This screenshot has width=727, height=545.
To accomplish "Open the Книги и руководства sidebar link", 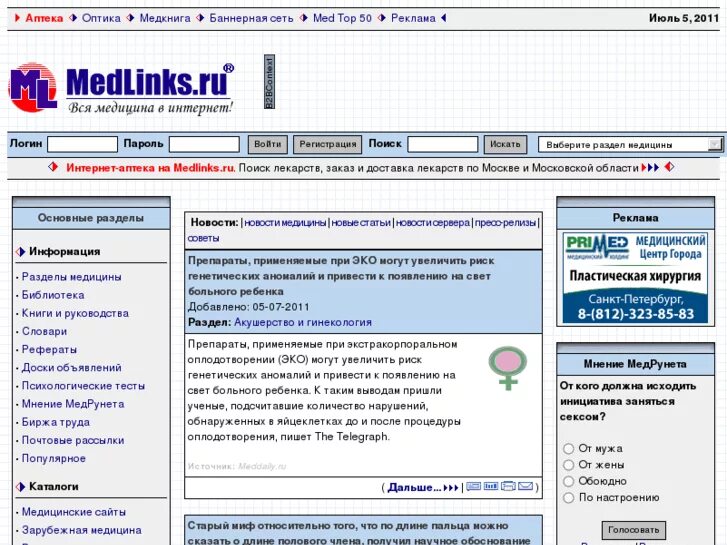I will [x=75, y=313].
